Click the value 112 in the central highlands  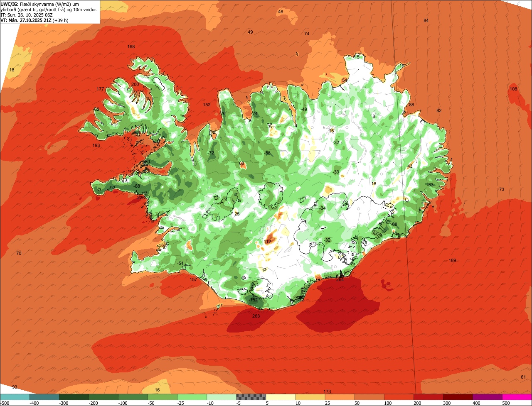[267, 242]
